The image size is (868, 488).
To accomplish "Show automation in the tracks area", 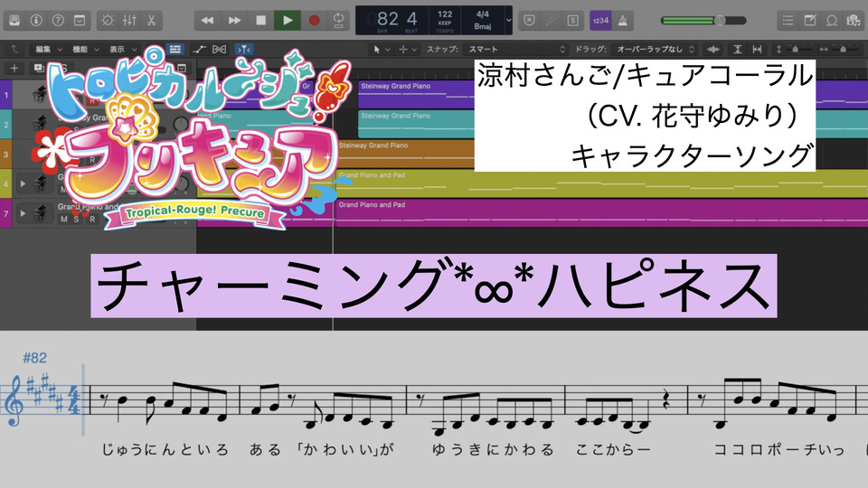I will coord(199,49).
